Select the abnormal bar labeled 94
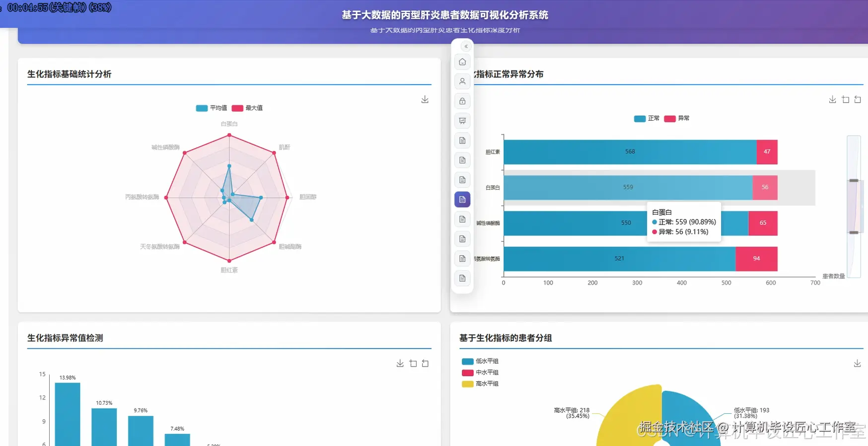Image resolution: width=868 pixels, height=446 pixels. 757,259
